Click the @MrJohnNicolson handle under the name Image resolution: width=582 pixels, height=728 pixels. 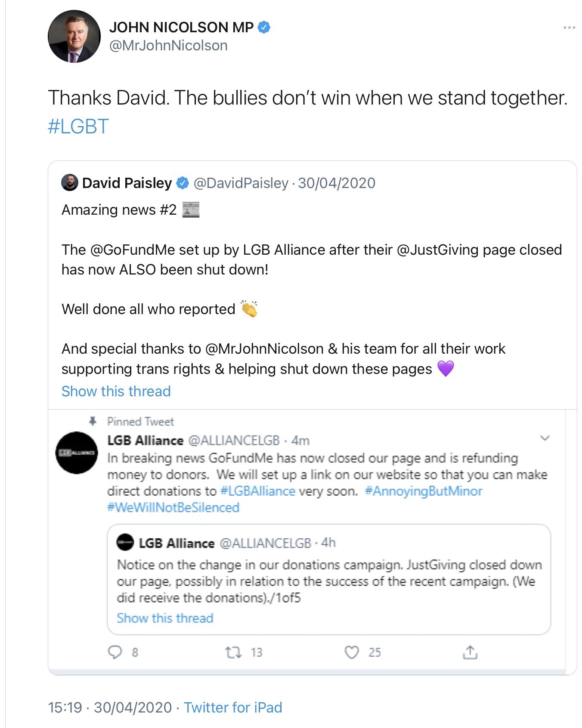pos(168,46)
